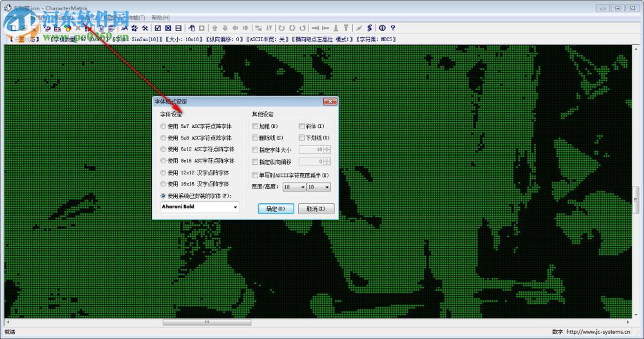Click the shift left arrow toolbar icon
This screenshot has width=644, height=339.
tap(235, 28)
